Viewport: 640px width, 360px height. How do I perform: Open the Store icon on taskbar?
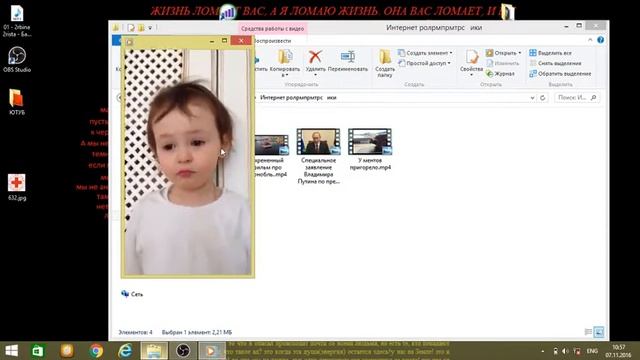(38, 351)
